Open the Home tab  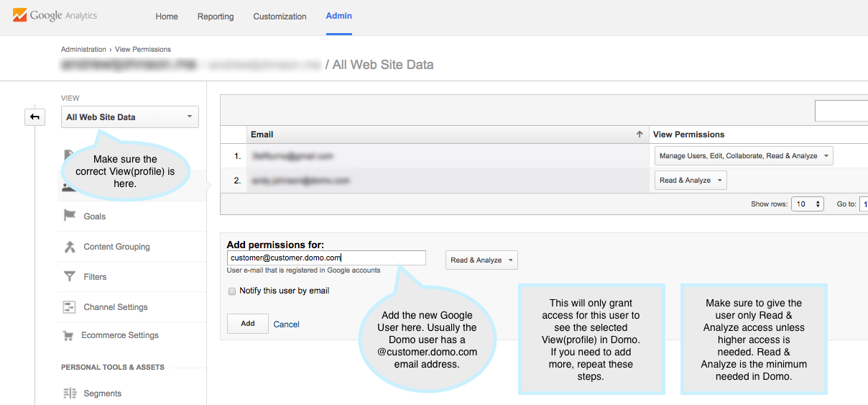coord(167,17)
